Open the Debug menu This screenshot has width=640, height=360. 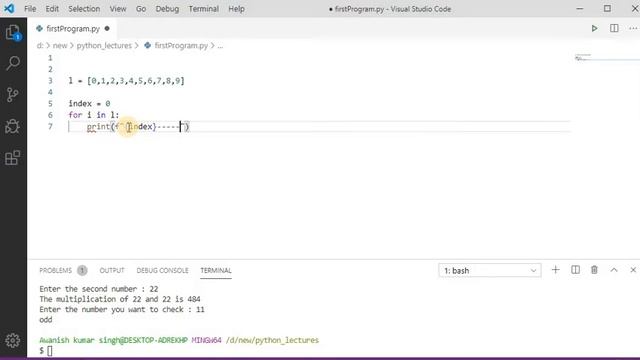(x=167, y=9)
